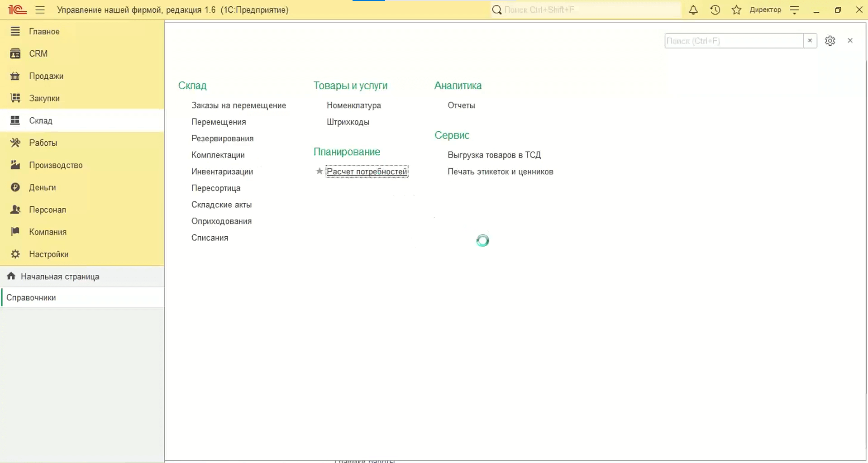868x463 pixels.
Task: Open favorites star icon in title bar
Action: [736, 10]
